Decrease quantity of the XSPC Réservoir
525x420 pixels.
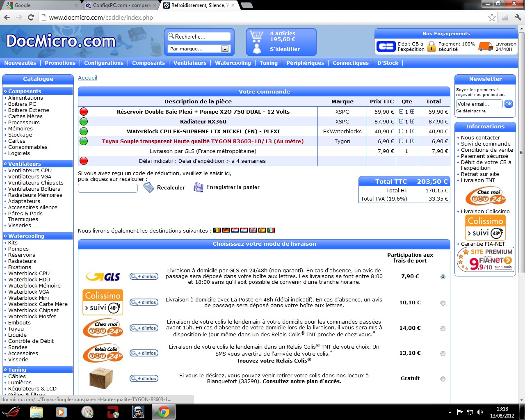[x=401, y=112]
